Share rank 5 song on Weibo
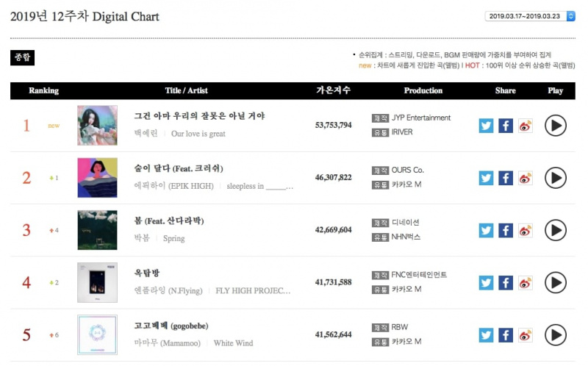The image size is (588, 366). [526, 335]
